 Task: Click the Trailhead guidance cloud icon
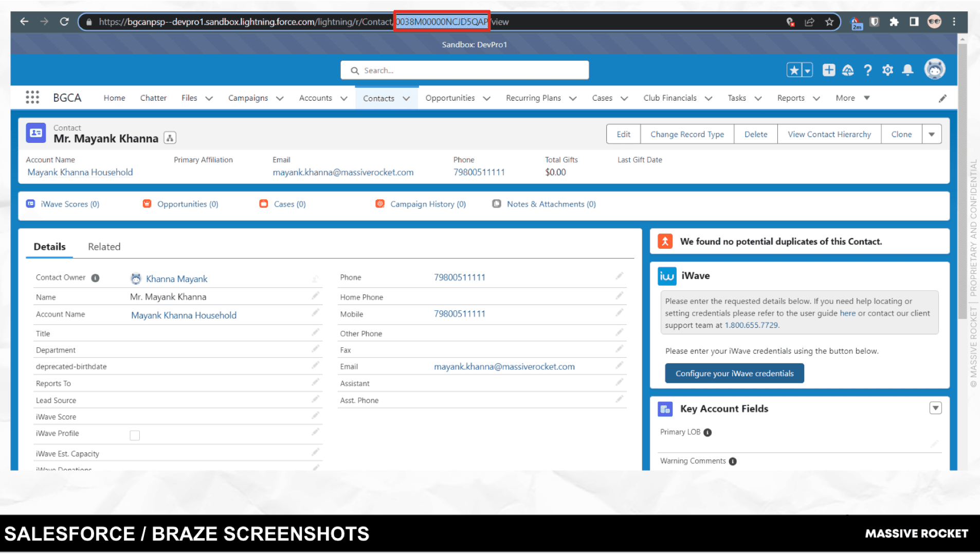(848, 70)
